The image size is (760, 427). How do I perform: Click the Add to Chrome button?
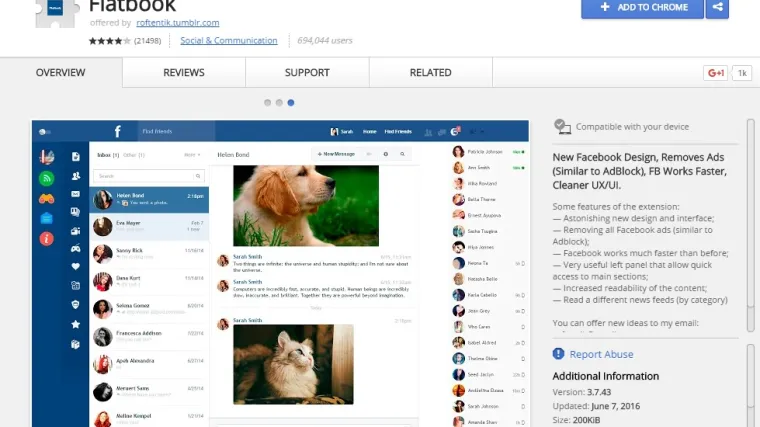(x=642, y=8)
